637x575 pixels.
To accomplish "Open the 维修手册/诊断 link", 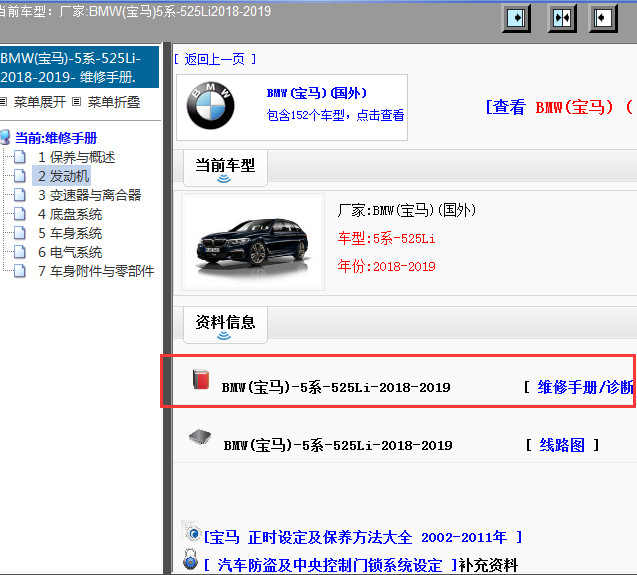I will [586, 387].
